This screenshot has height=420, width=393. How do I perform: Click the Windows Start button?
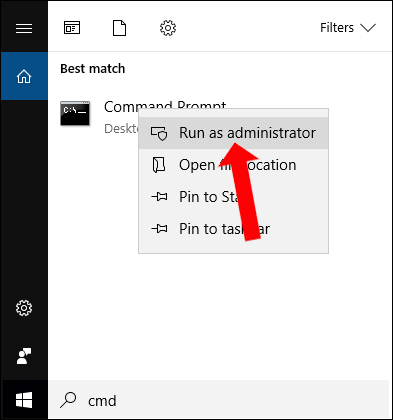(x=24, y=400)
